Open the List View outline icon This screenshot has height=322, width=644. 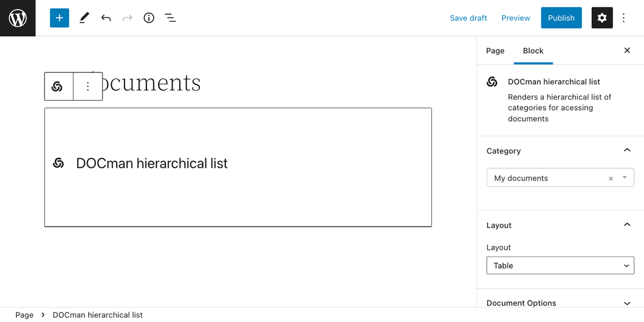click(x=171, y=18)
